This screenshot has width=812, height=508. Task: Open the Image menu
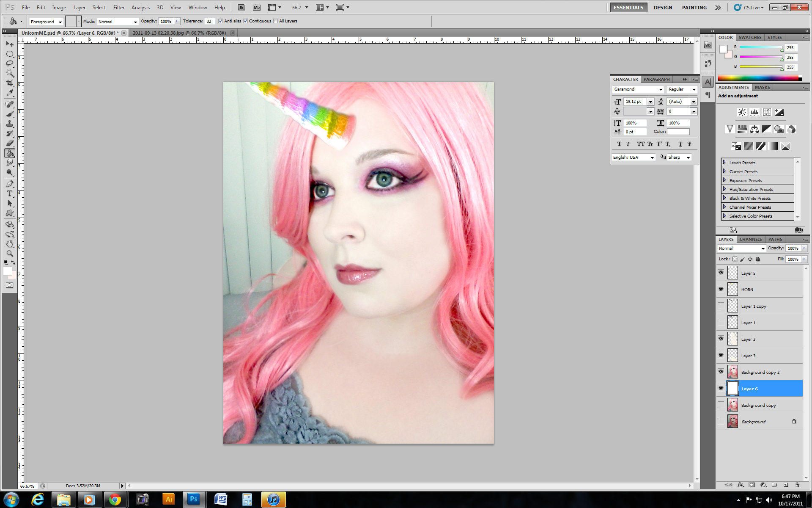point(59,8)
